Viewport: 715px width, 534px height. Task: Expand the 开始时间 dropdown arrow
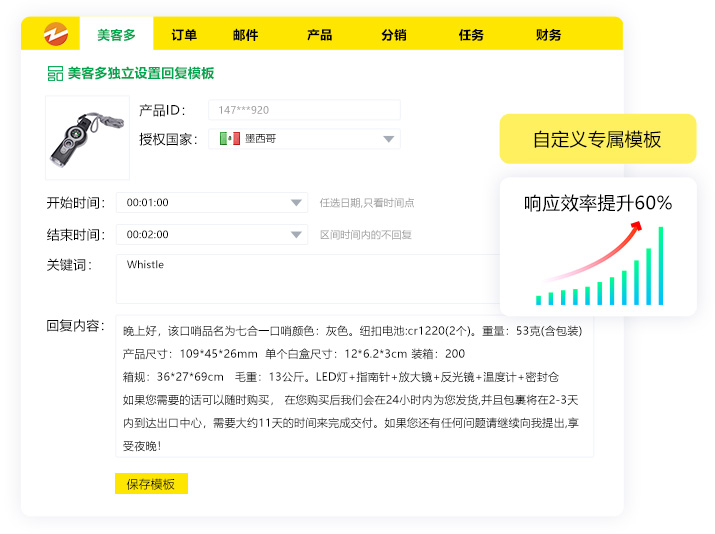click(x=297, y=203)
